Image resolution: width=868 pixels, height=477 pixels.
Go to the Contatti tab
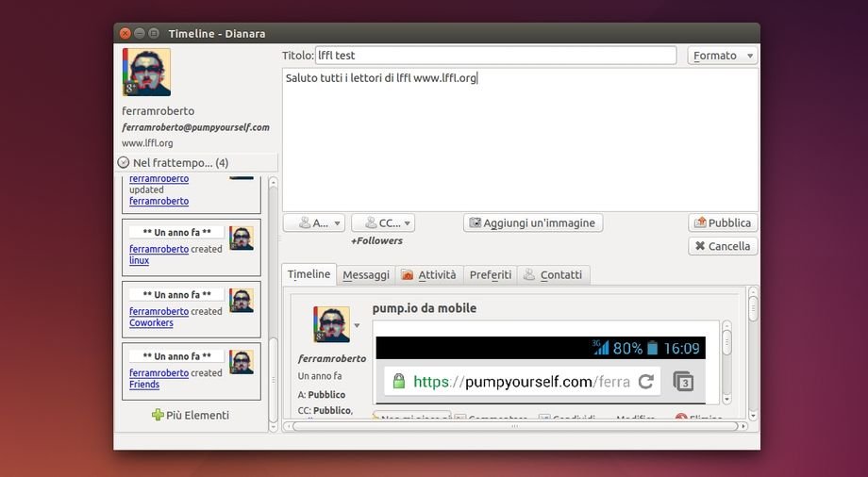click(x=553, y=275)
